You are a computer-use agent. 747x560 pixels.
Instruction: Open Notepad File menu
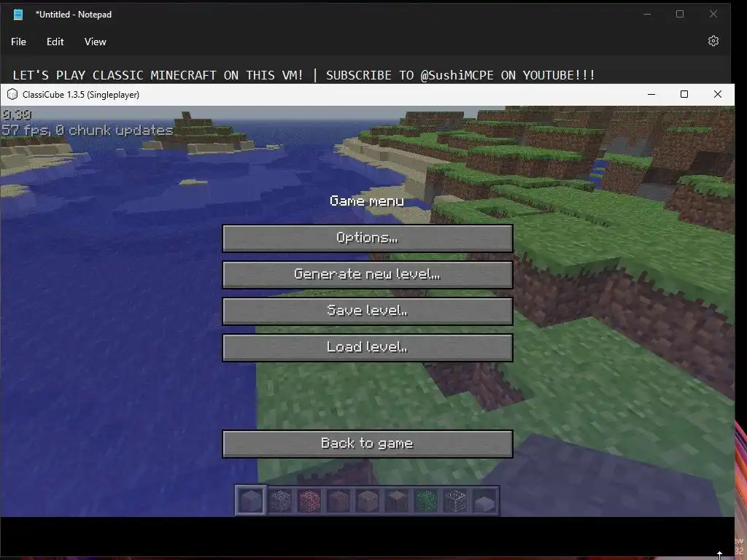[x=18, y=42]
